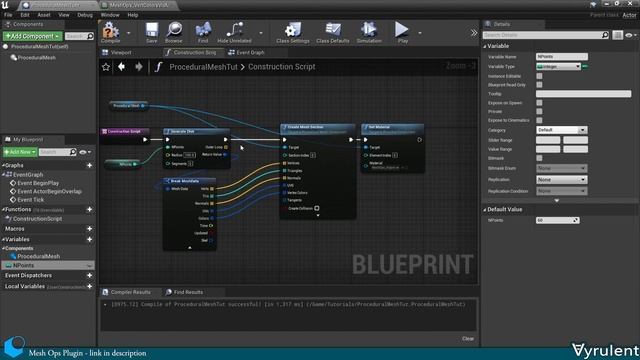The width and height of the screenshot is (640, 360).
Task: Click the Components search magnifier icon
Action: coord(90,36)
